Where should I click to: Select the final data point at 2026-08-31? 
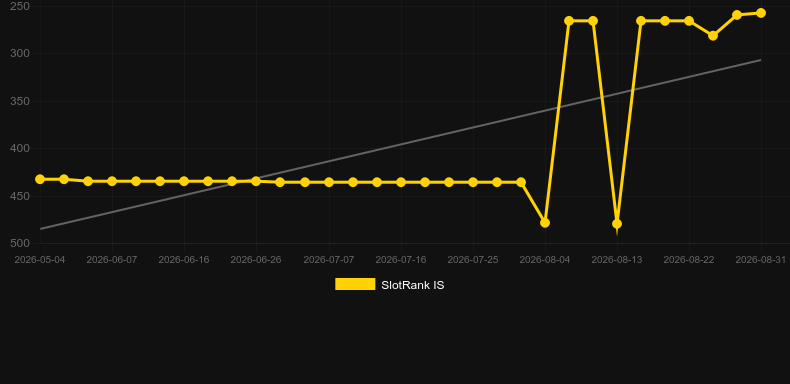click(x=761, y=13)
